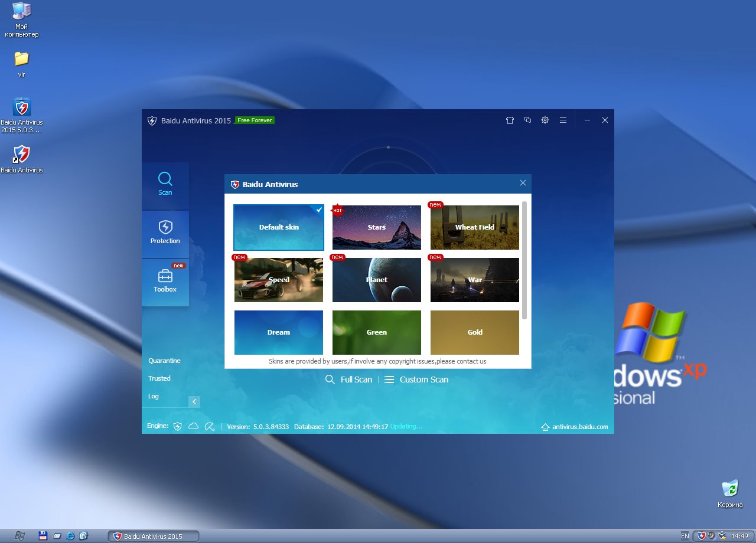This screenshot has width=756, height=543.
Task: Click the Free Forever badge
Action: 255,120
